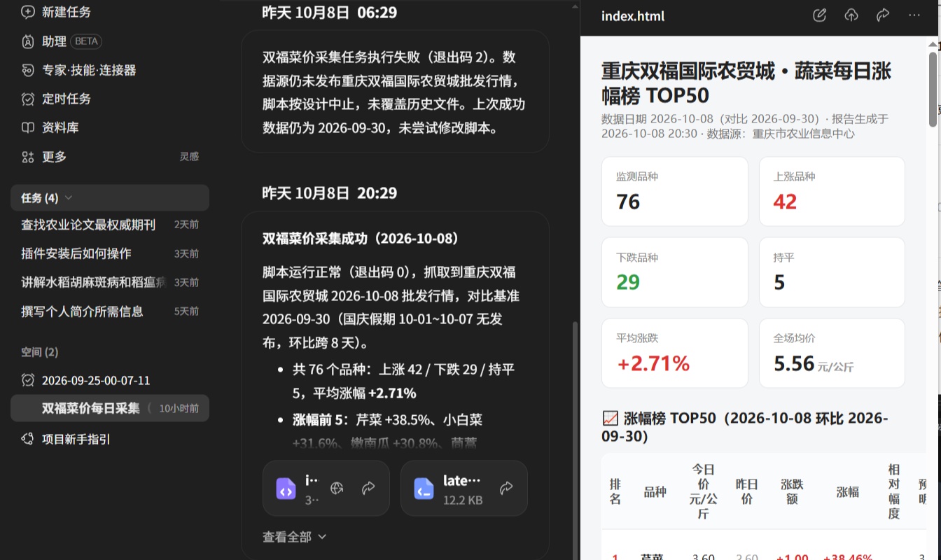
Task: Open task 撰写个人简介所需信息
Action: click(x=110, y=311)
